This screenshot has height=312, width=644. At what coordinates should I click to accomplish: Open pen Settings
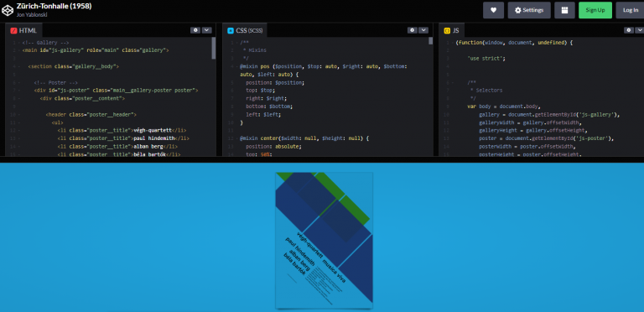[529, 10]
